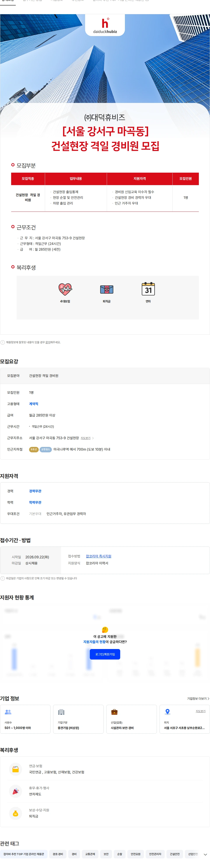Select the 건설안전 tag
Image resolution: width=210 pixels, height=868 pixels.
tap(175, 854)
